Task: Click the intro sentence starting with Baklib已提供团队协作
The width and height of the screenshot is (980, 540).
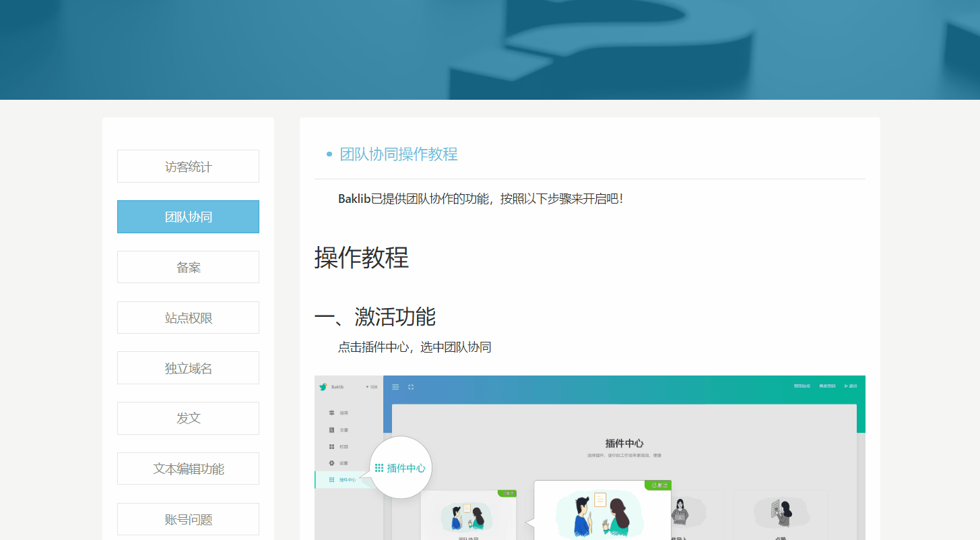Action: coord(481,199)
